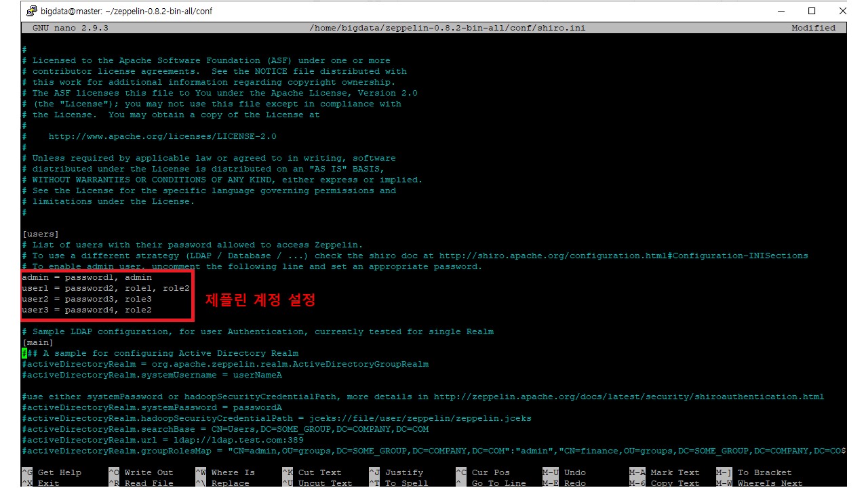Click the 'distributed under the License is distributed' line

point(203,169)
